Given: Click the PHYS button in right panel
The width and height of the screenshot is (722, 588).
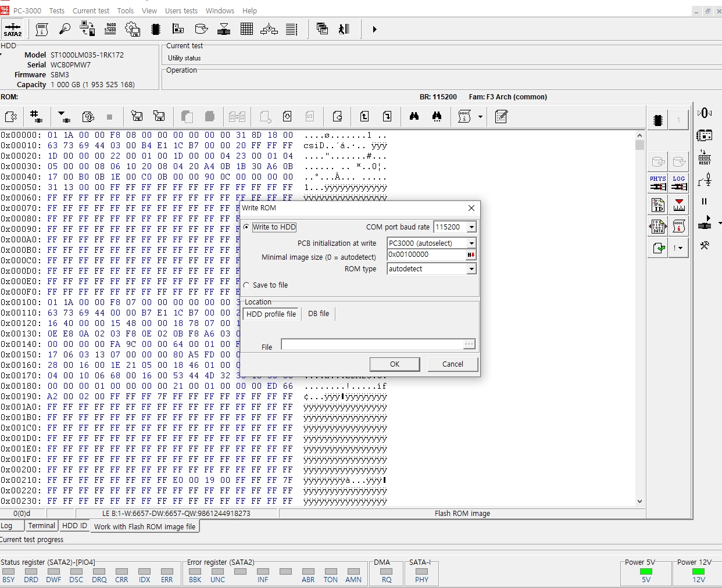Looking at the screenshot, I should click(658, 183).
